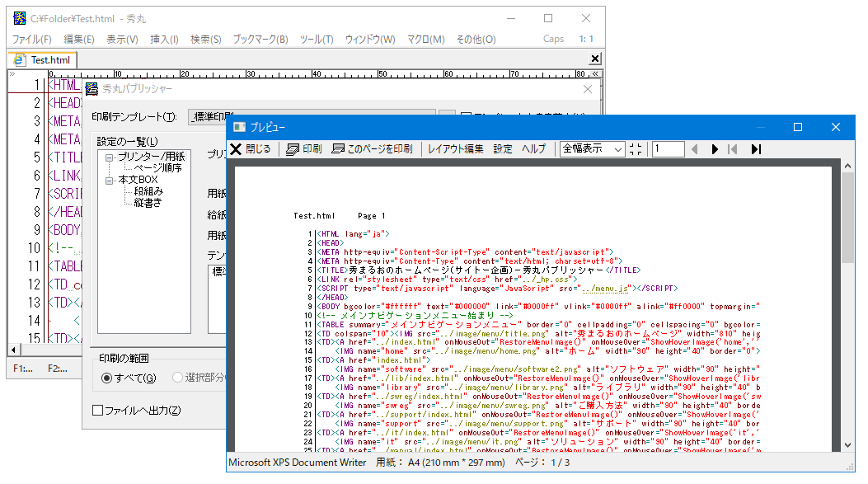Viewport: 868px width, 484px height.
Task: Click the '1: 1' cursor position indicator
Action: click(x=586, y=39)
